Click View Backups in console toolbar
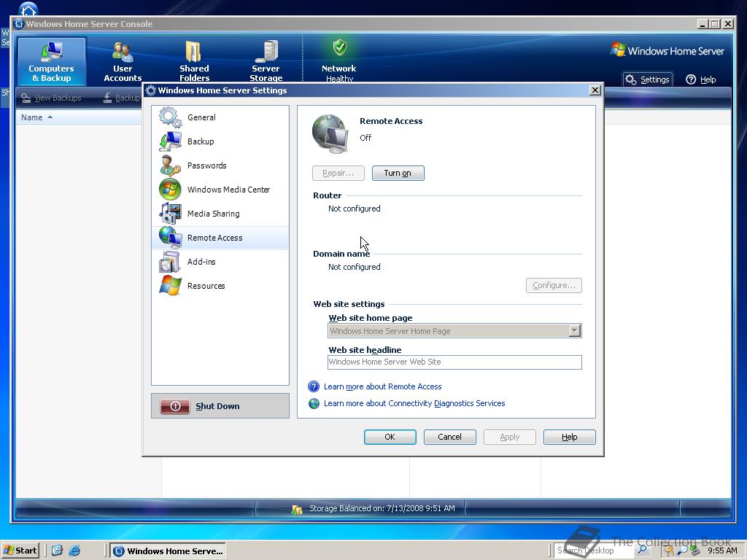Screen dimensions: 747x560 point(52,98)
